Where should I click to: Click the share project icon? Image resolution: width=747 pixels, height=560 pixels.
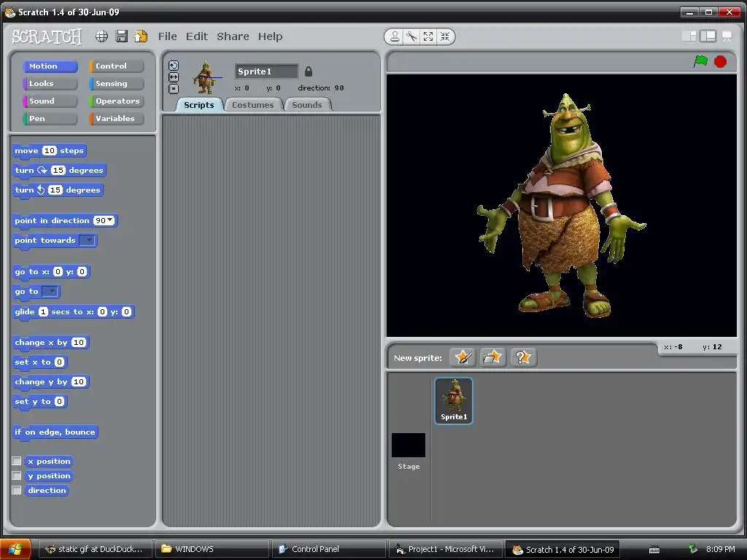tap(141, 36)
